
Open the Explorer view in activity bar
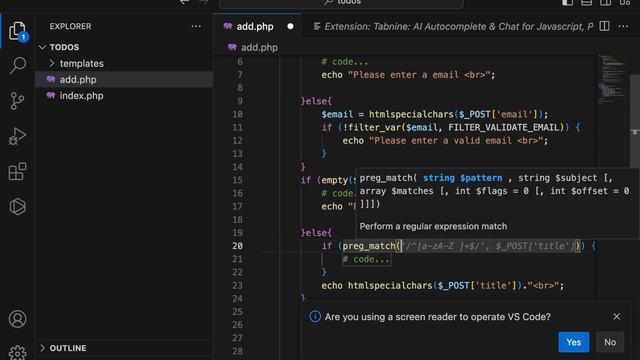coord(17,31)
